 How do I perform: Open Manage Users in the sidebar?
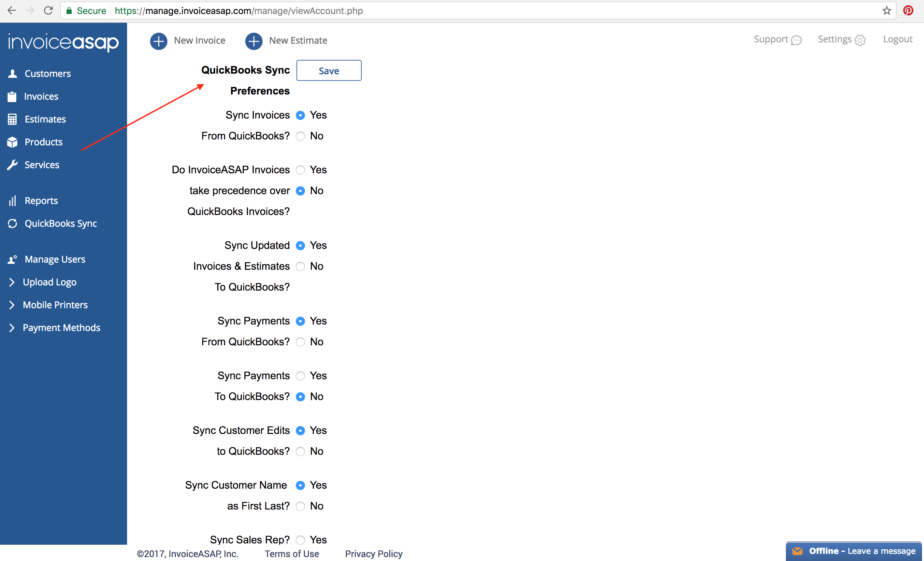55,259
